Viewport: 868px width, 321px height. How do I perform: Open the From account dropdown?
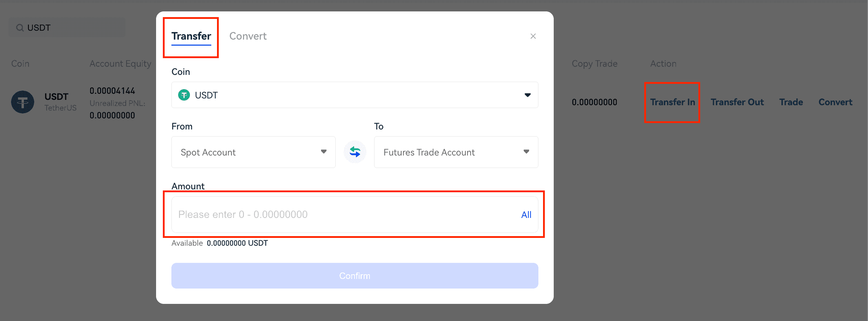click(x=253, y=152)
